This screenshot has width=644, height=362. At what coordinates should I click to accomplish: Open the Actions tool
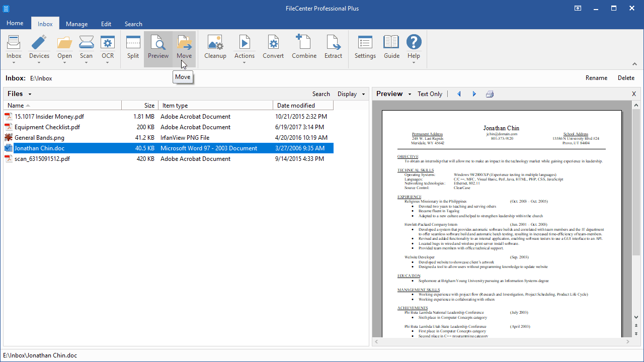click(245, 42)
